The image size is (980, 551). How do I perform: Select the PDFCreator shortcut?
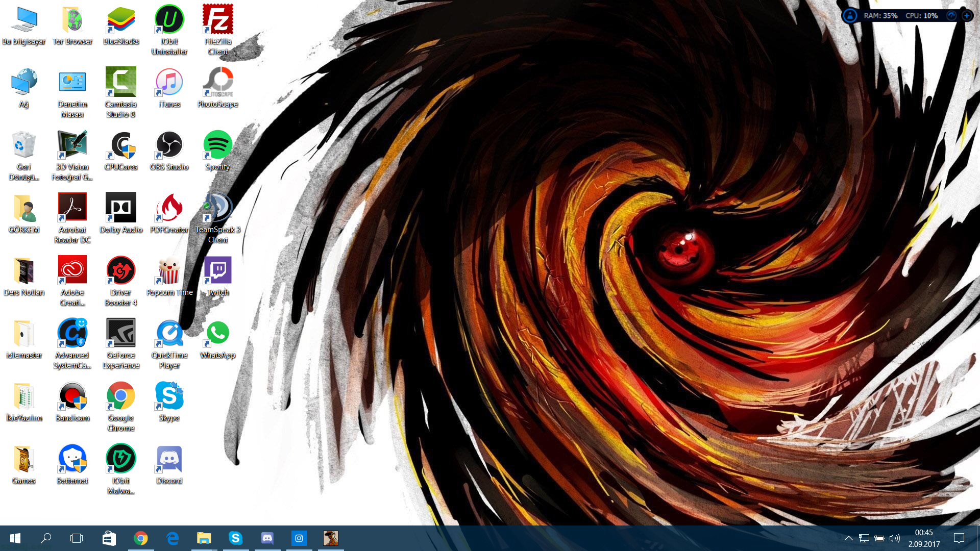click(169, 214)
